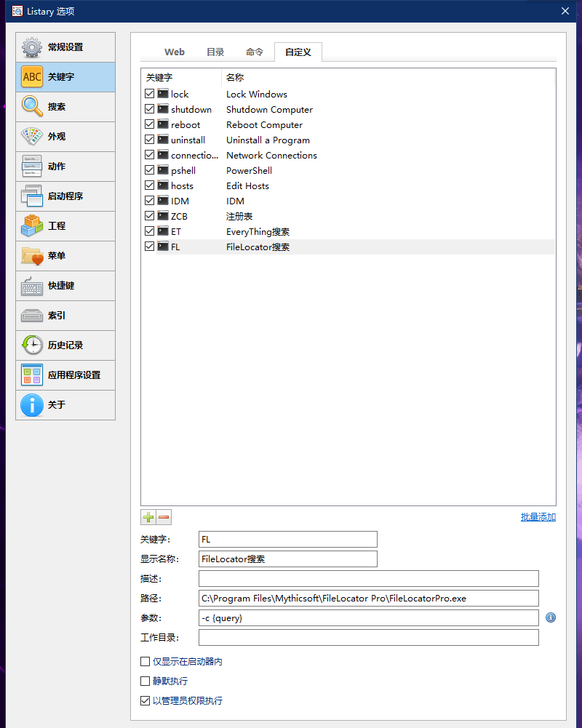The width and height of the screenshot is (582, 728).
Task: Open the 快捷键 keyboard icon section
Action: pos(32,286)
